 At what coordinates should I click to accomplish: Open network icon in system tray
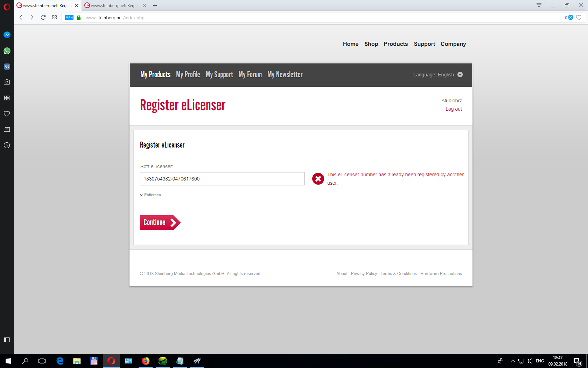tap(521, 361)
